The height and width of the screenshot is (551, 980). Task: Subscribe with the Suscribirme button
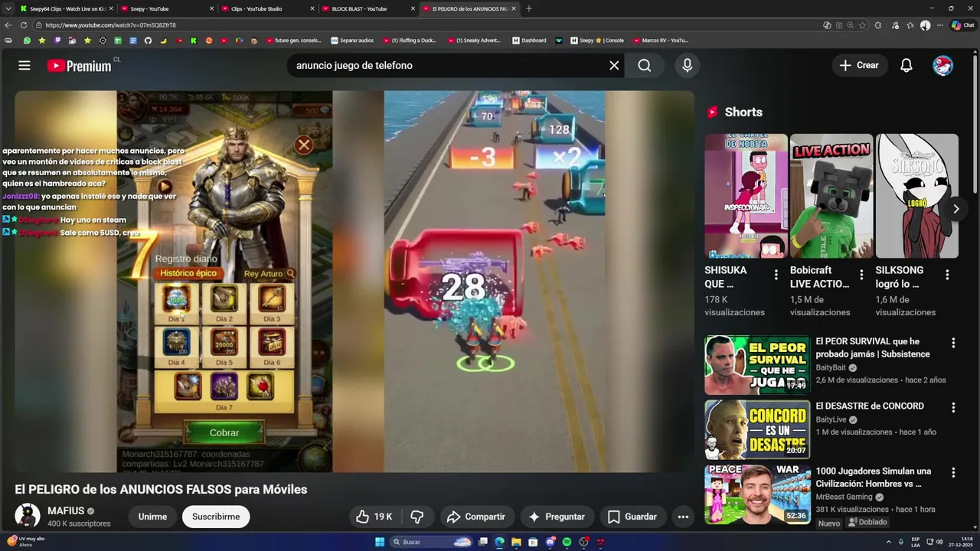coord(216,517)
